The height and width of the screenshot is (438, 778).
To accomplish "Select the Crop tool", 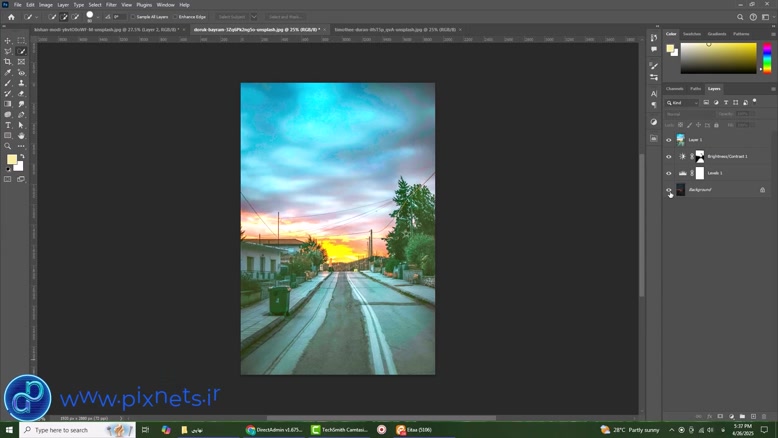I will click(7, 62).
